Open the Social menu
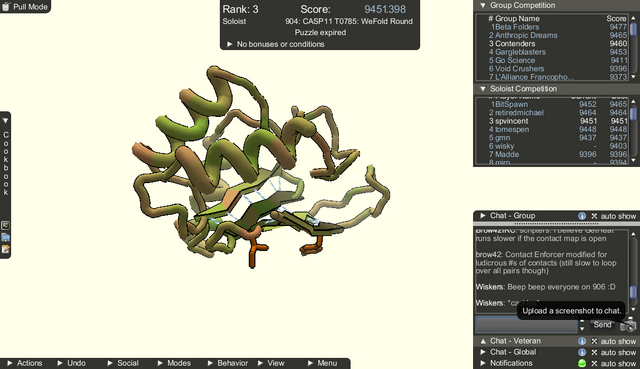640x369 pixels. 123,363
